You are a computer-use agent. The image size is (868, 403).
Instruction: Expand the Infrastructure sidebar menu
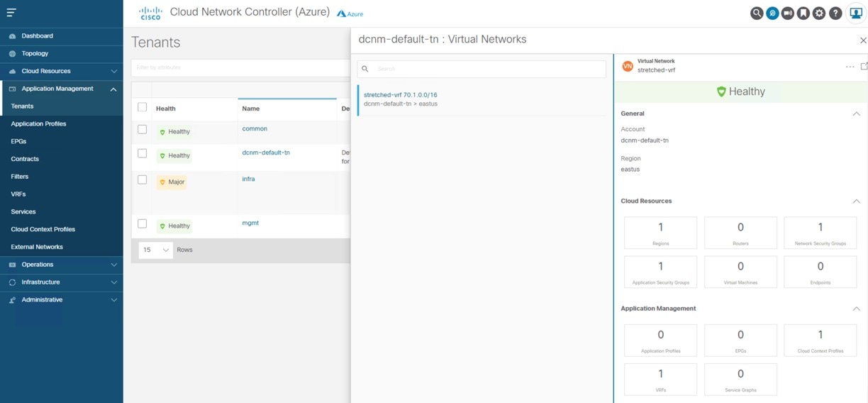click(113, 282)
